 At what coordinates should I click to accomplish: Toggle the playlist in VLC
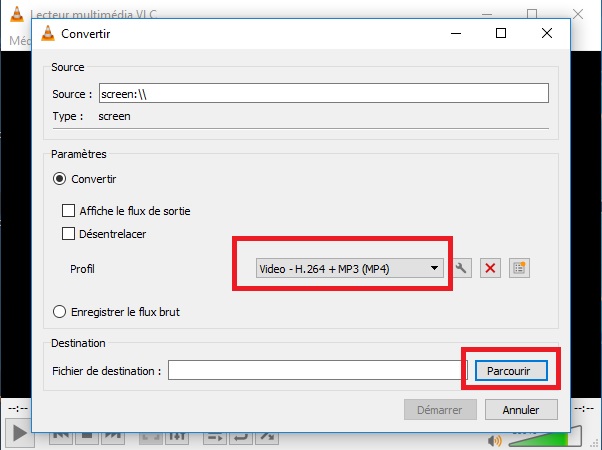coord(215,436)
